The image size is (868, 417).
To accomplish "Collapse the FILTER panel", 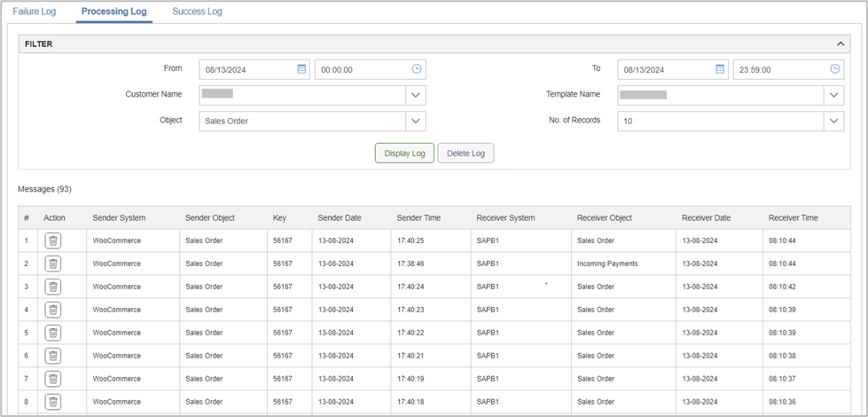I will tap(841, 43).
